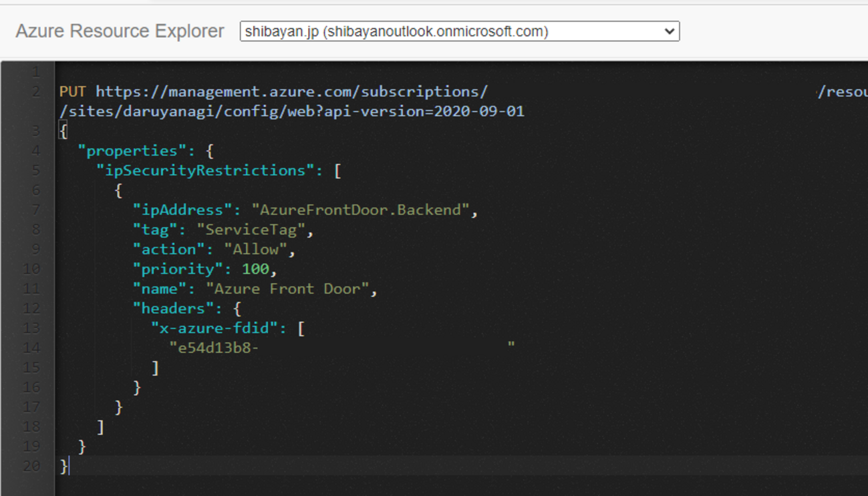This screenshot has height=496, width=868.
Task: Click the "Azure Front Door" name value
Action: (287, 288)
